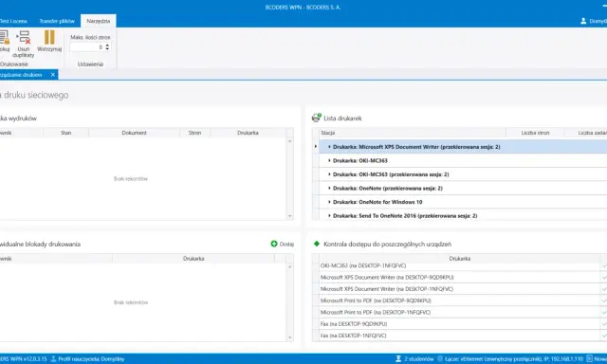Viewport: 607px width, 364px height.
Task: Click the teacher profile icon in status bar
Action: click(53, 358)
